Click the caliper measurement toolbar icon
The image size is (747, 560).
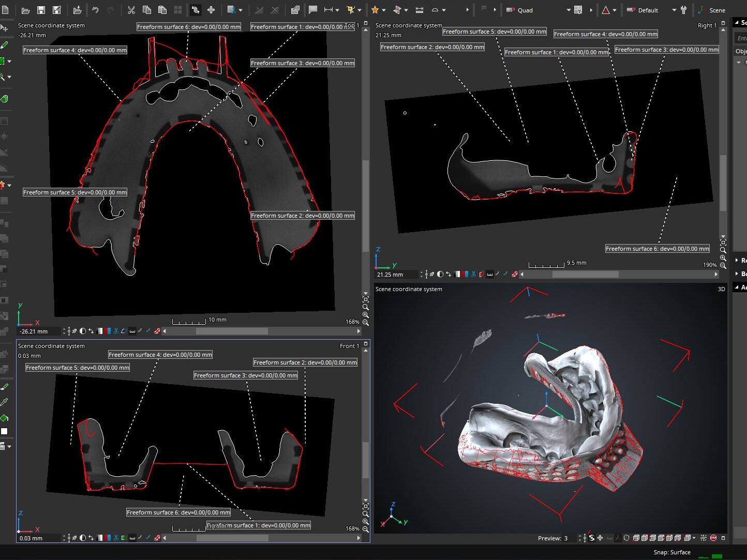pos(420,10)
